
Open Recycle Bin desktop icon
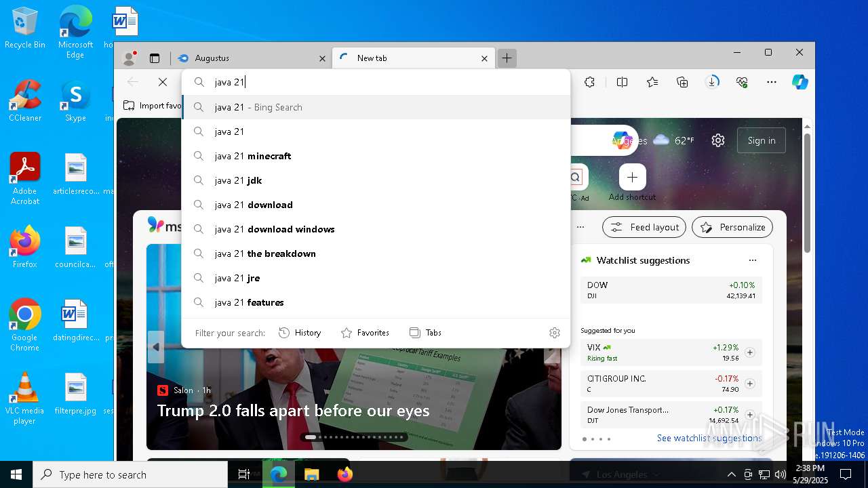(25, 28)
